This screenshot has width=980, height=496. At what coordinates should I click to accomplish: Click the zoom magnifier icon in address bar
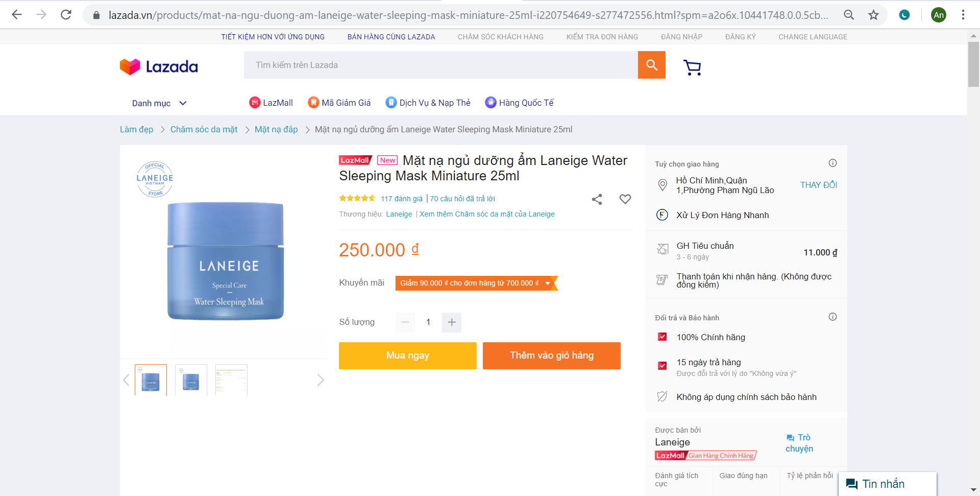point(849,15)
